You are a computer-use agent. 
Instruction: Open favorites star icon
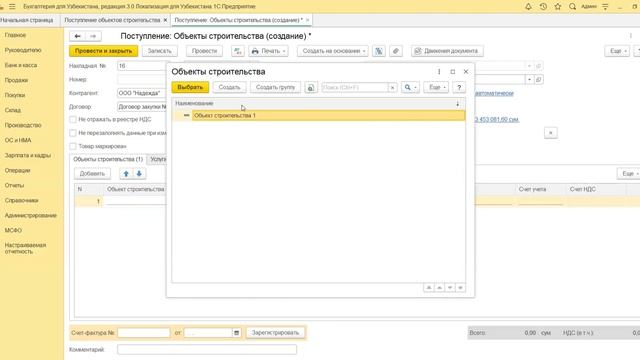tap(558, 7)
